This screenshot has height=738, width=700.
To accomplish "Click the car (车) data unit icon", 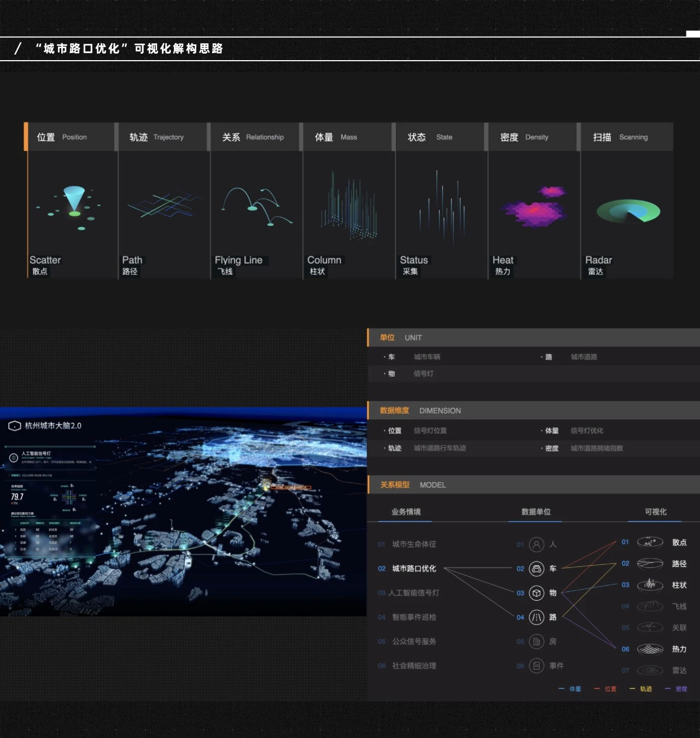I will (536, 569).
